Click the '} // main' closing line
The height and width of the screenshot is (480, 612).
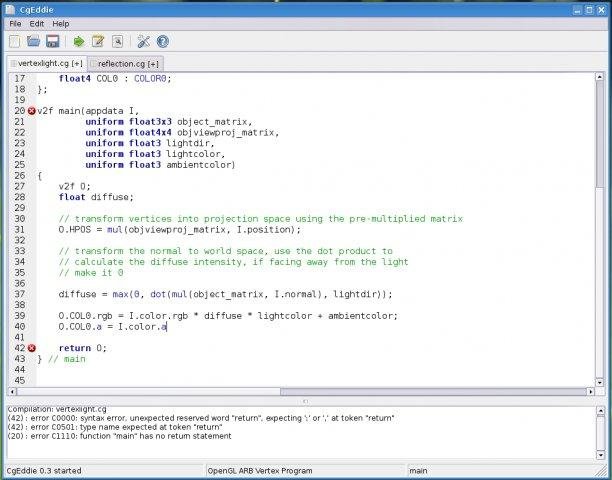coord(61,359)
